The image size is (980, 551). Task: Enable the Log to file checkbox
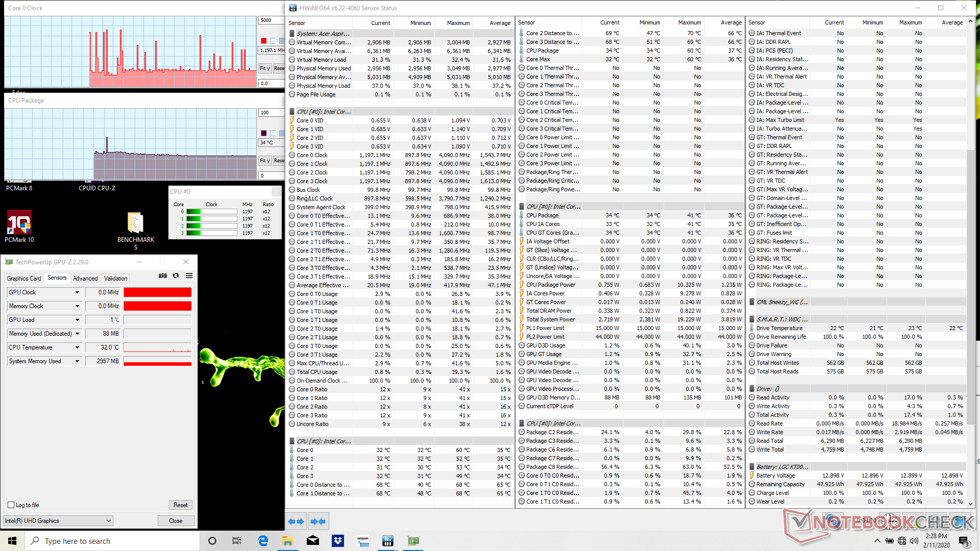(x=11, y=505)
